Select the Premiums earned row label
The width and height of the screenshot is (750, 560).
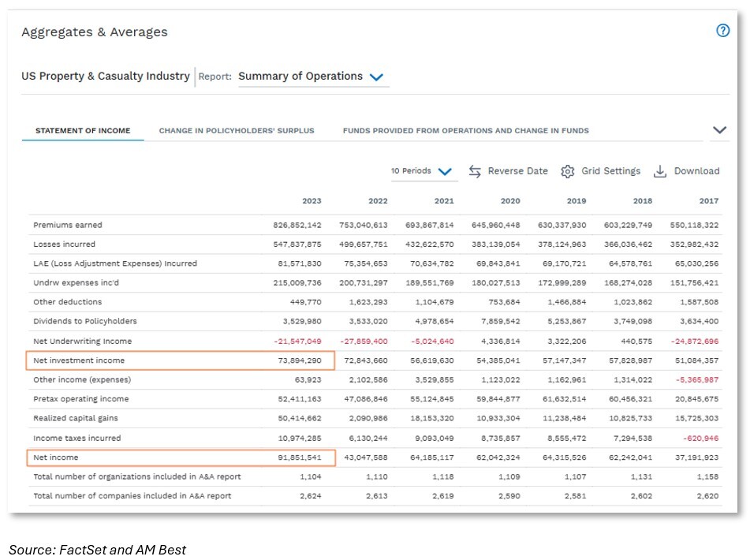pos(68,225)
